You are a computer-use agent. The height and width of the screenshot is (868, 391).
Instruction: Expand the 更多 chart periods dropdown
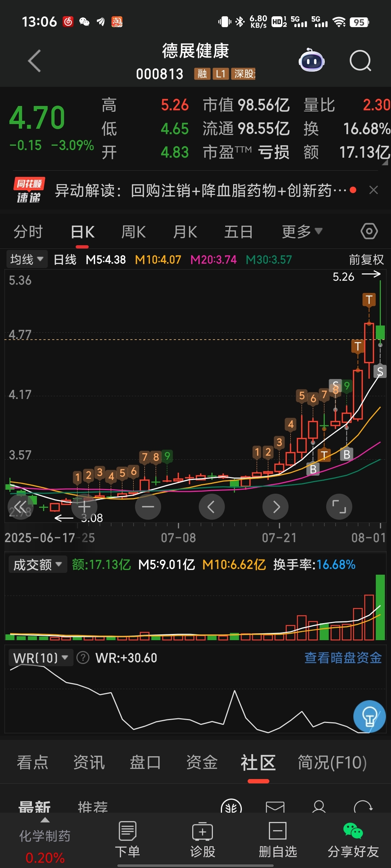(x=302, y=232)
